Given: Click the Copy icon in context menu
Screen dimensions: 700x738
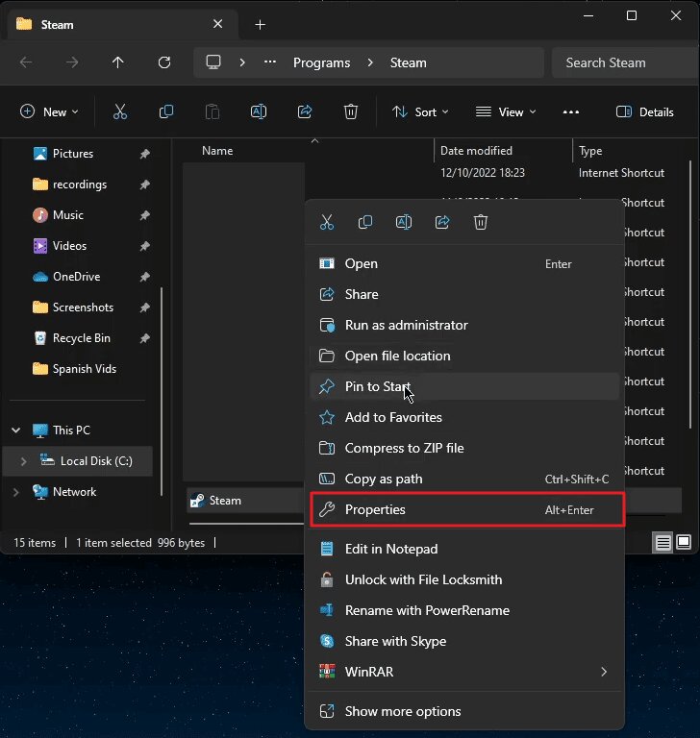Looking at the screenshot, I should click(x=365, y=222).
